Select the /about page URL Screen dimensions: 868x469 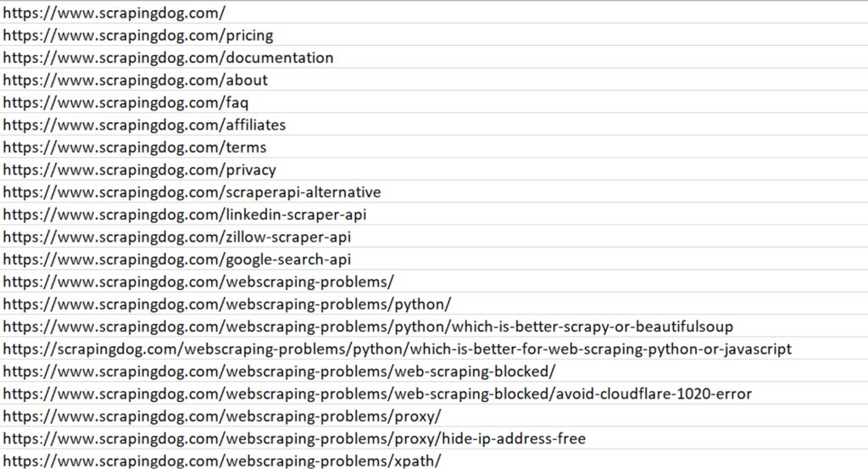(136, 81)
